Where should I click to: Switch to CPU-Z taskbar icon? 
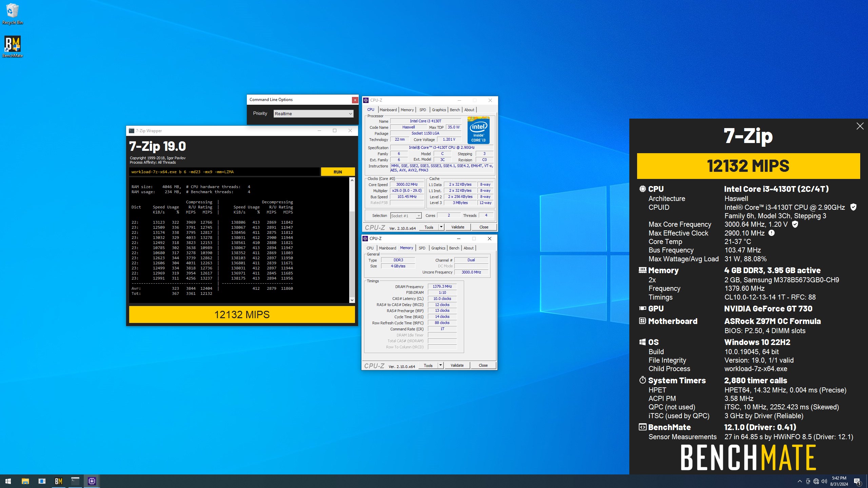(92, 481)
